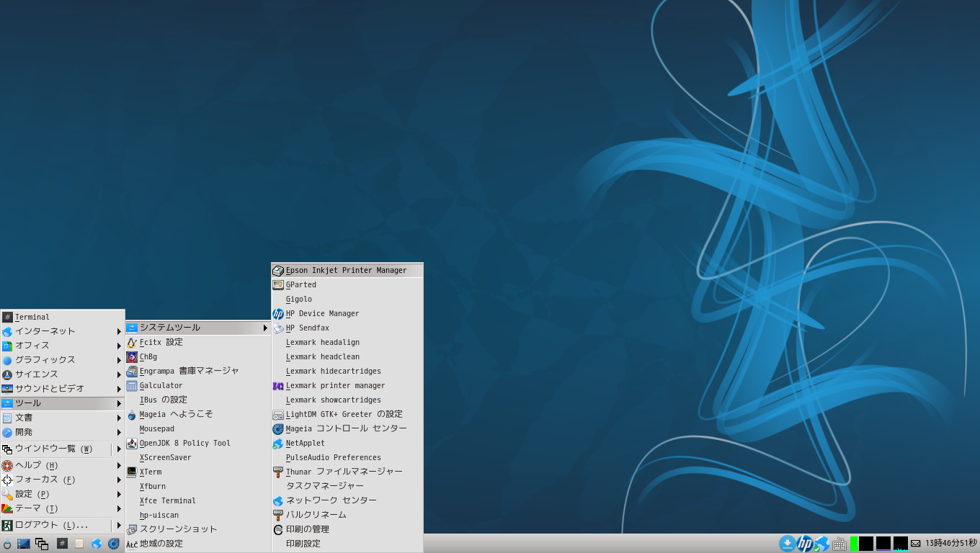The height and width of the screenshot is (553, 980).
Task: Click the network applet tray icon
Action: point(821,544)
